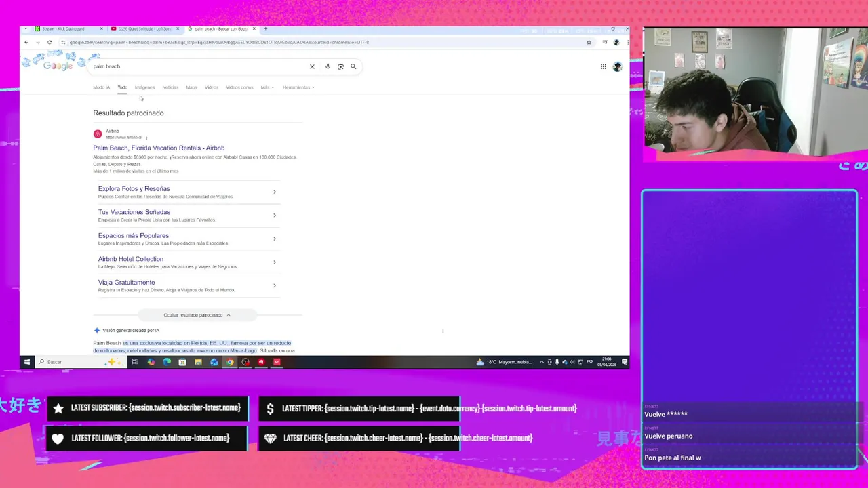Reload the current page
Viewport: 868px width, 488px height.
(x=50, y=42)
